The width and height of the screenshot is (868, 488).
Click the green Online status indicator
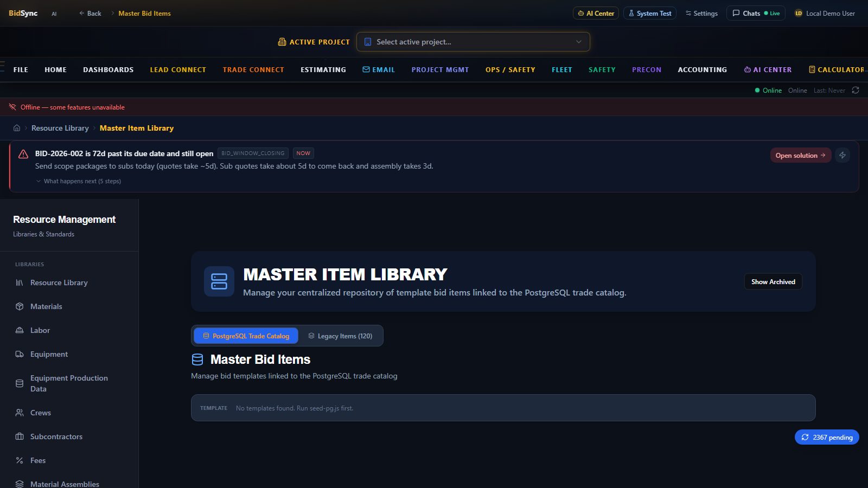coord(768,90)
